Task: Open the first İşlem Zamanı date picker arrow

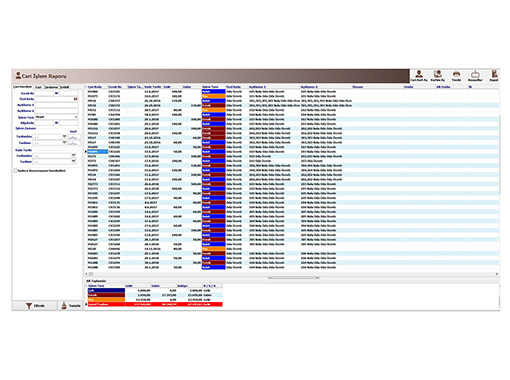Action: point(64,137)
